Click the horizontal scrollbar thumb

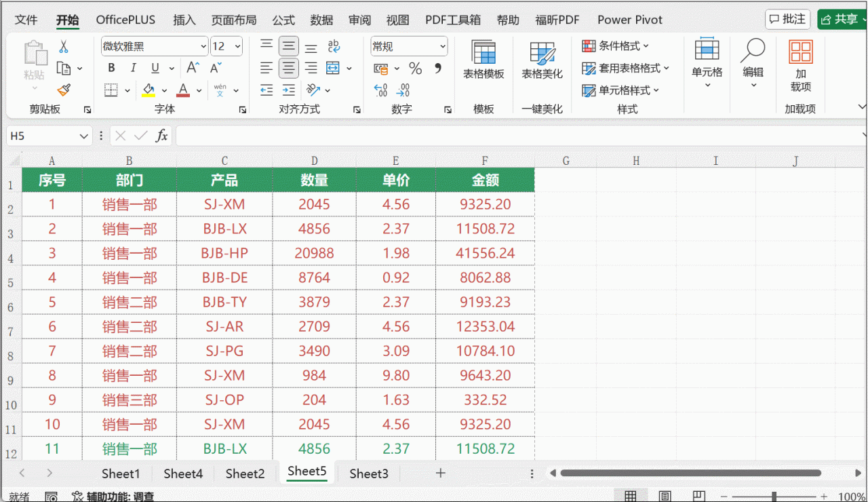point(690,473)
